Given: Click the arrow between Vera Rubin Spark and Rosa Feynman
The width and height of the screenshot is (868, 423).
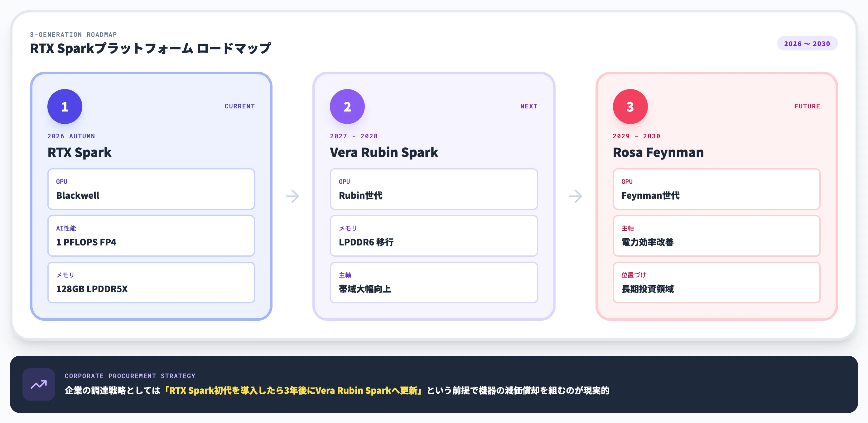Looking at the screenshot, I should [x=576, y=196].
